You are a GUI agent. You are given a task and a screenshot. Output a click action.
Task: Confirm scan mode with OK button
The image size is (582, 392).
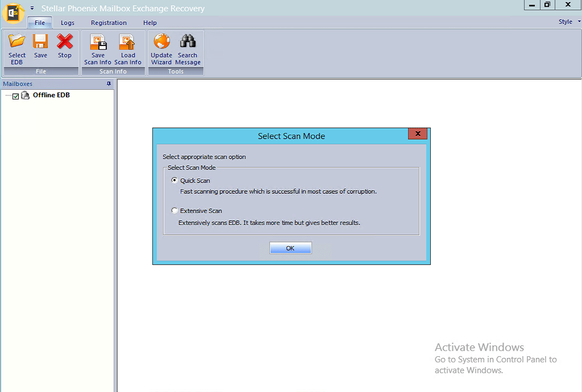pyautogui.click(x=290, y=248)
